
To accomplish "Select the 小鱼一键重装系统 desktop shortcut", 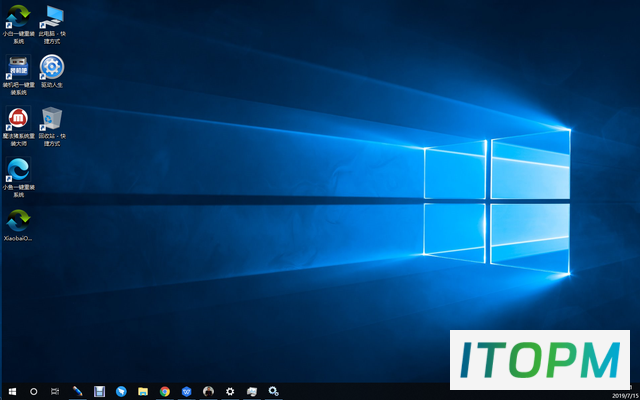I will 18,177.
